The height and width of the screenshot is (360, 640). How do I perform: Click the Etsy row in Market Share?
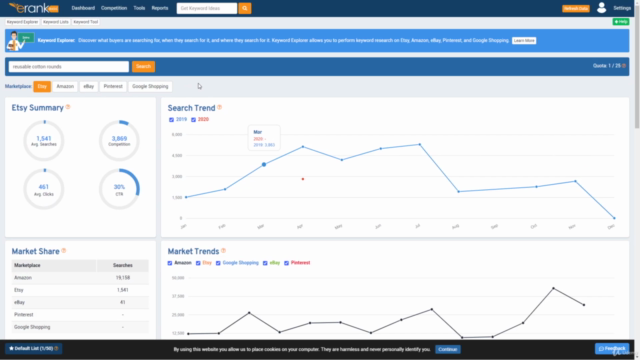click(80, 290)
